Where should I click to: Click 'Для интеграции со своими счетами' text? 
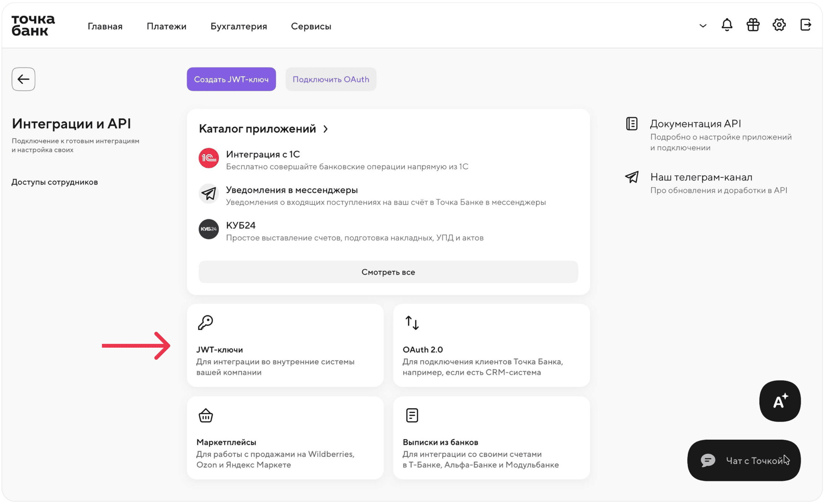[472, 454]
